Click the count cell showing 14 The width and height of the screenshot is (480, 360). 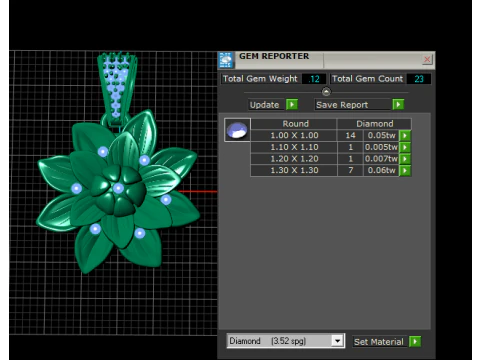350,136
